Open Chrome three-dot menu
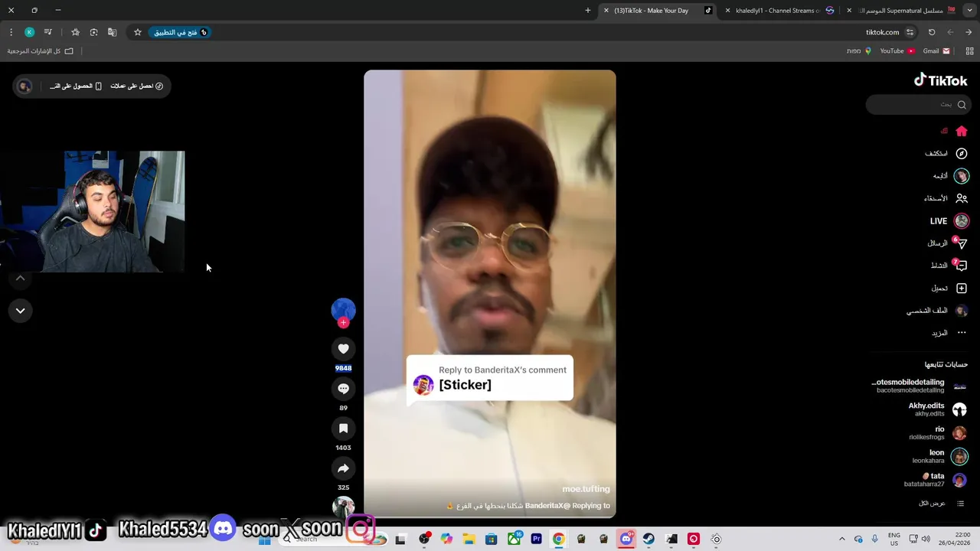 tap(11, 32)
